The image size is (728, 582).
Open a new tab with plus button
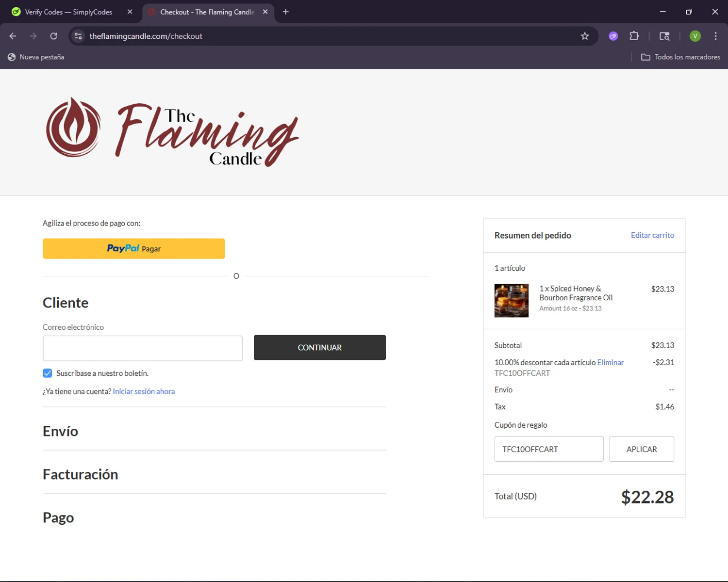tap(286, 12)
